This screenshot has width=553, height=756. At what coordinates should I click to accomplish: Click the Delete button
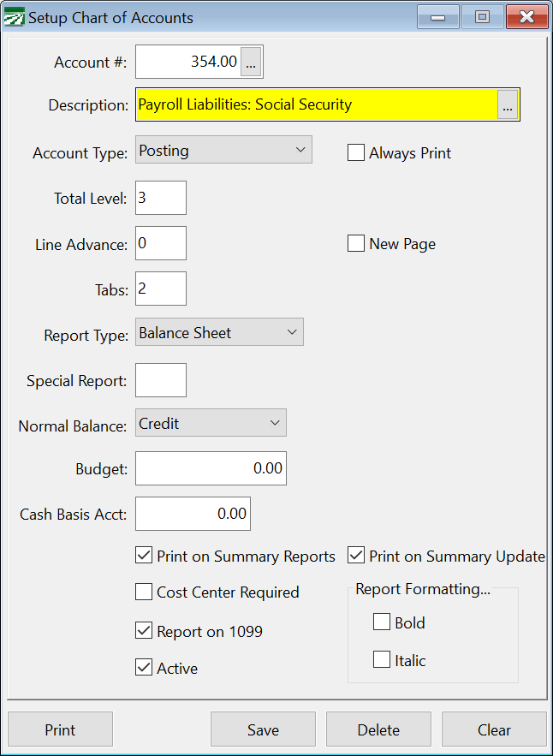click(378, 729)
